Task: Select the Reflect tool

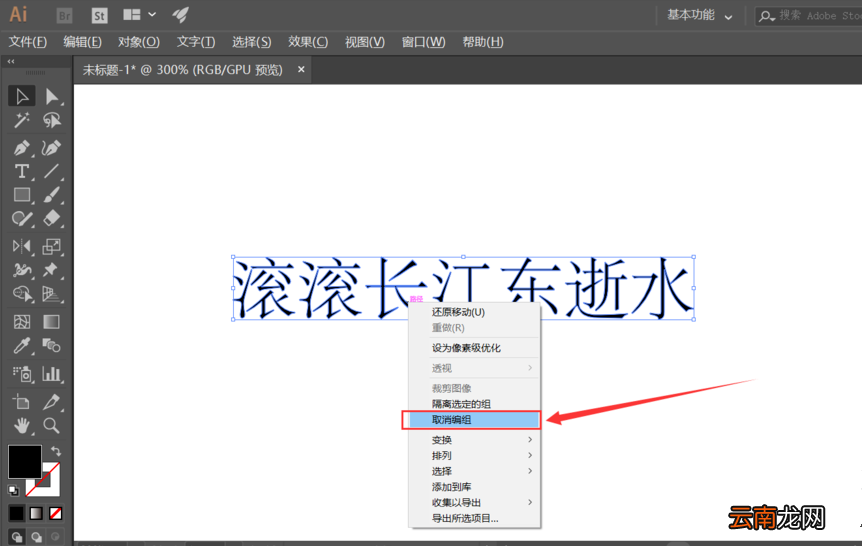Action: 22,246
